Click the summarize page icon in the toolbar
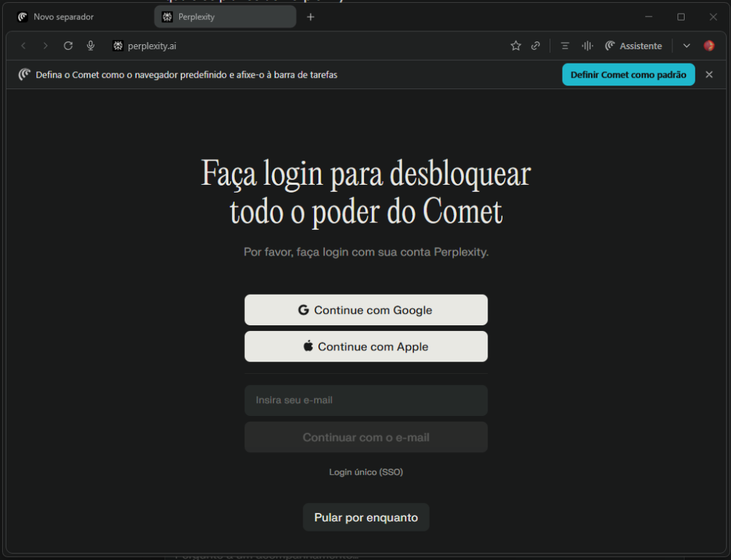This screenshot has height=560, width=731. (563, 45)
